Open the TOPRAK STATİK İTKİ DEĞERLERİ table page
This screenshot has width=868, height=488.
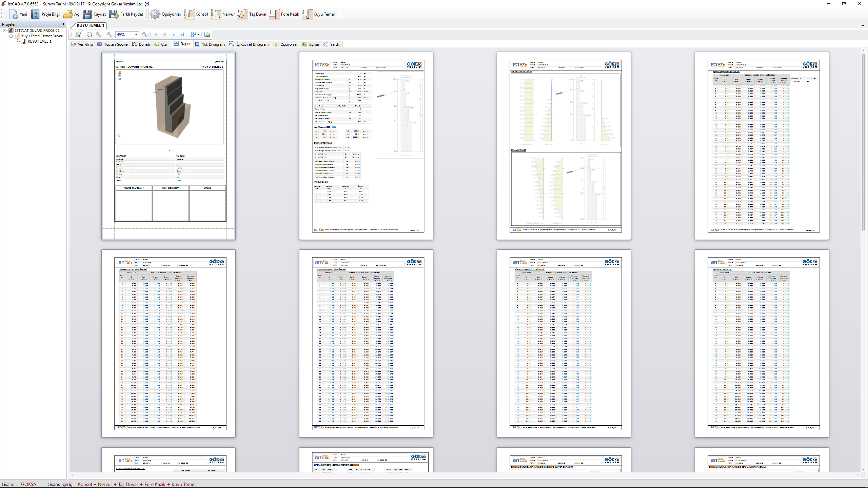762,146
